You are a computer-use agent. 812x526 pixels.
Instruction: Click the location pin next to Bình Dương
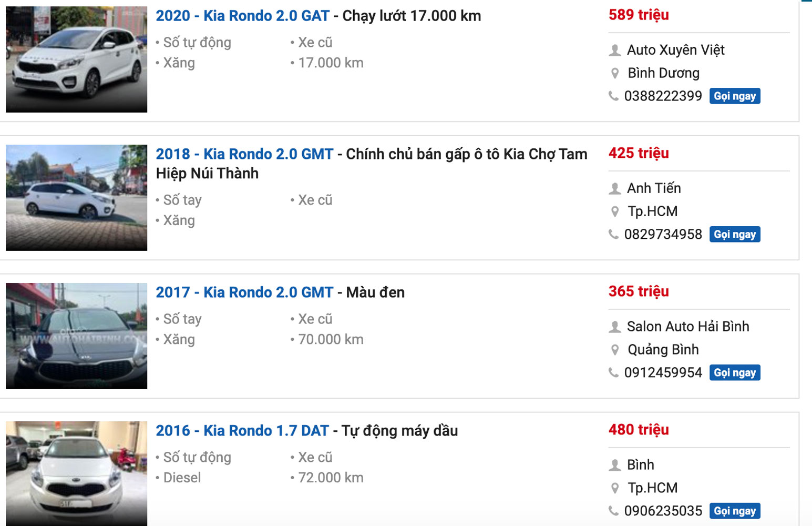coord(614,73)
